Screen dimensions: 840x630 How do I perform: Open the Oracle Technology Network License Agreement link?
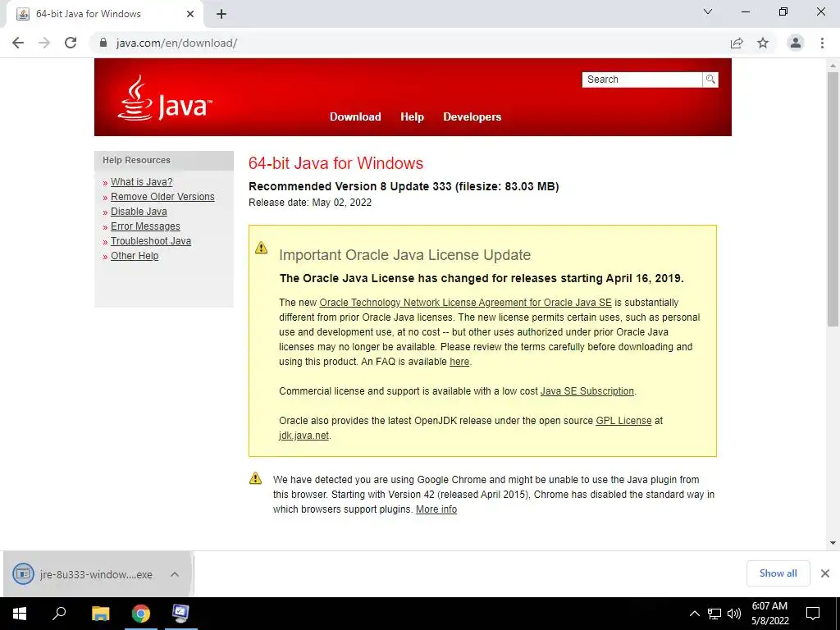pyautogui.click(x=465, y=303)
